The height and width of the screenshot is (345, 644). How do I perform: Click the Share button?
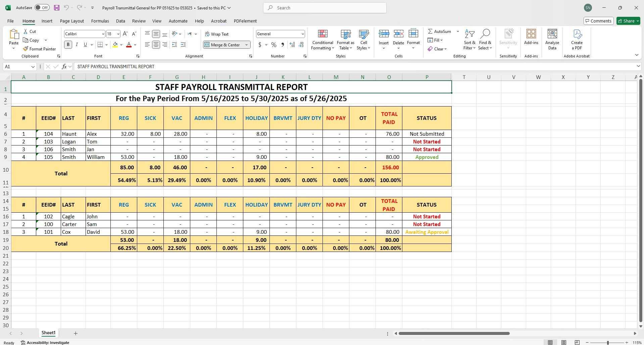click(628, 21)
